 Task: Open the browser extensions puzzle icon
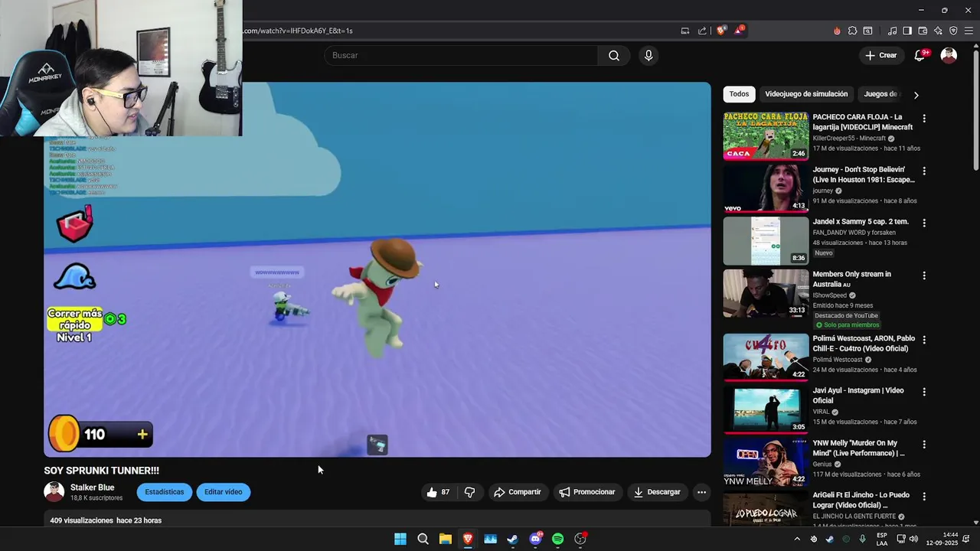pyautogui.click(x=852, y=31)
